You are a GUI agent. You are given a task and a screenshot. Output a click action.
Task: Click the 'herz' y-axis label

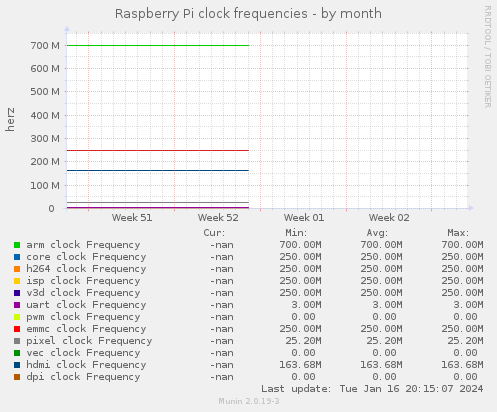[10, 119]
